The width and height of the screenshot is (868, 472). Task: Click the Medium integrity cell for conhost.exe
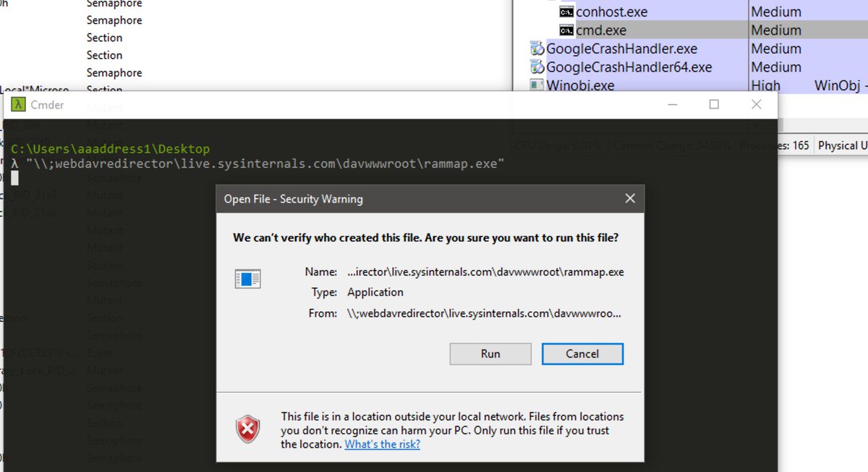[x=776, y=12]
